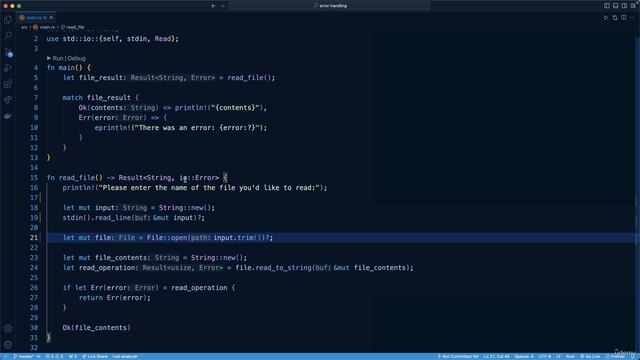Viewport: 640px width, 360px height.
Task: Click the notifications bell in the status bar
Action: (x=634, y=356)
